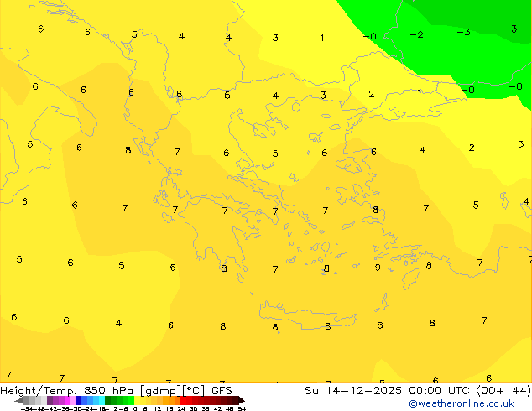Pick the bright green legend swatch

pyautogui.click(x=131, y=400)
